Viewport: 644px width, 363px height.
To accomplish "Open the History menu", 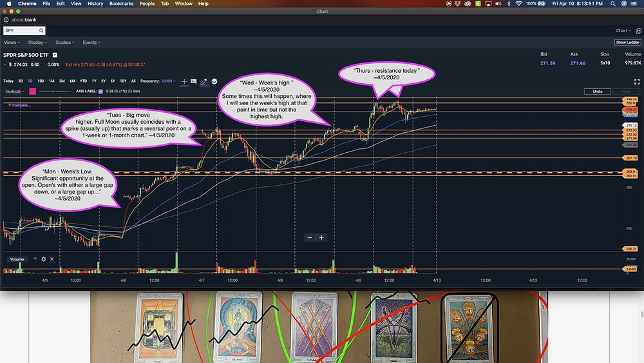I will (x=95, y=3).
